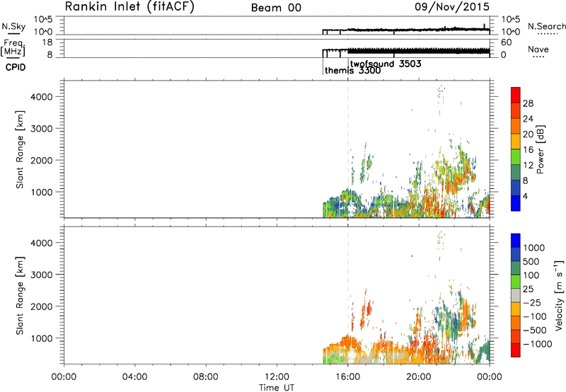The image size is (566, 392).
Task: Click the Time UT axis title
Action: tap(277, 388)
